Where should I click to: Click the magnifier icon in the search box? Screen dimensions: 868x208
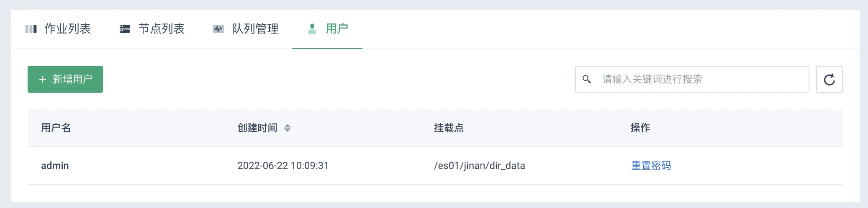pos(587,79)
